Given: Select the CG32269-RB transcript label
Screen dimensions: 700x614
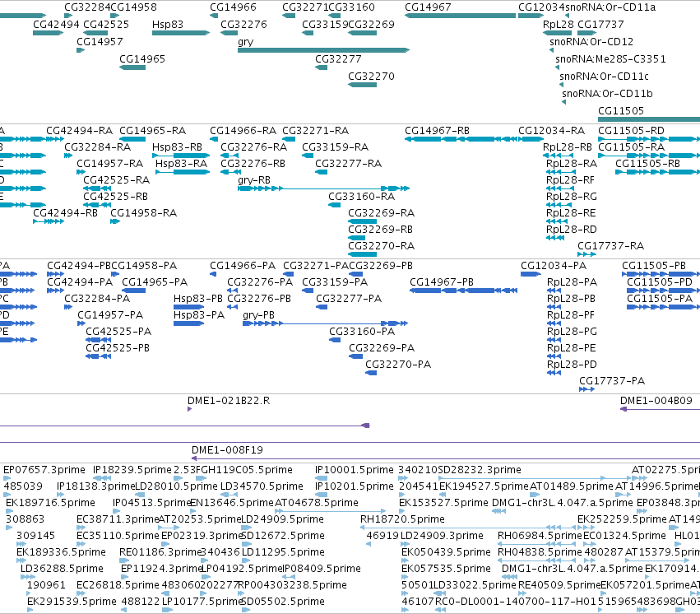Looking at the screenshot, I should coord(380,230).
